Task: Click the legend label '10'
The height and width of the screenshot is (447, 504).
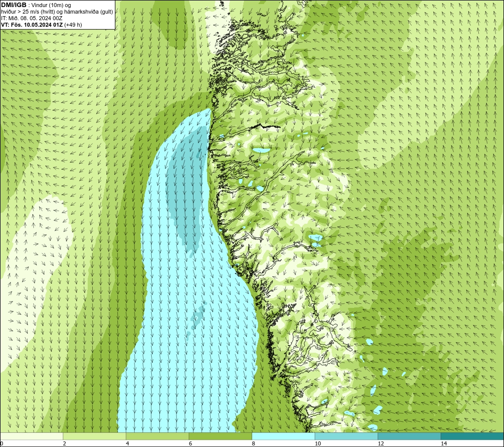Action: (x=318, y=443)
